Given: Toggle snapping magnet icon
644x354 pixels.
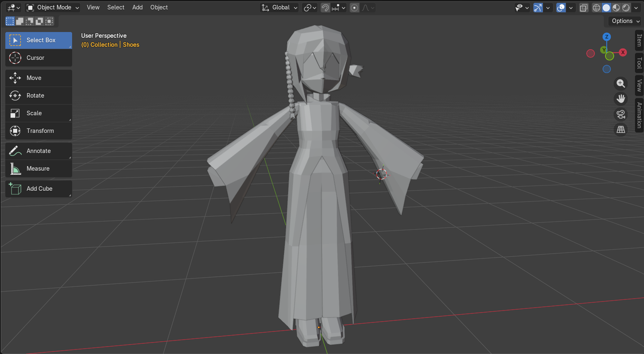Looking at the screenshot, I should [x=325, y=7].
